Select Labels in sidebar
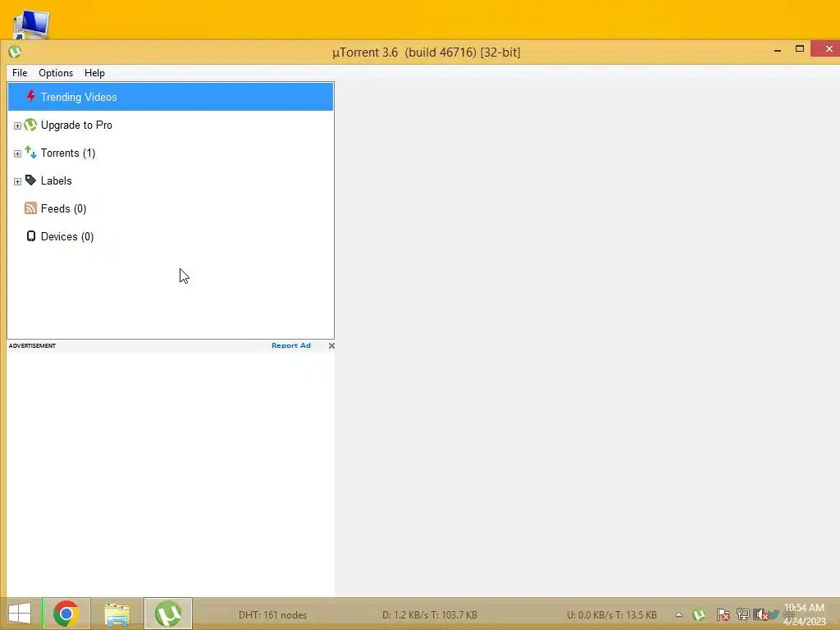 pos(57,180)
